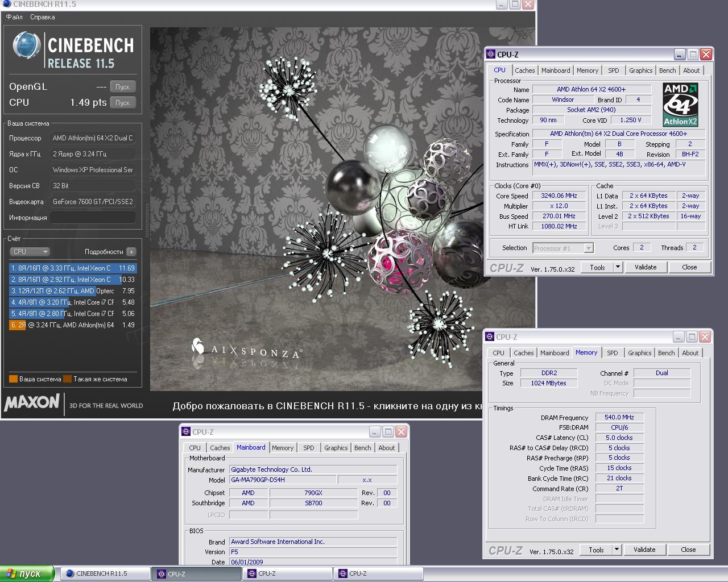Switch to Bench tab in CPU window
The image size is (728, 582).
coord(668,70)
